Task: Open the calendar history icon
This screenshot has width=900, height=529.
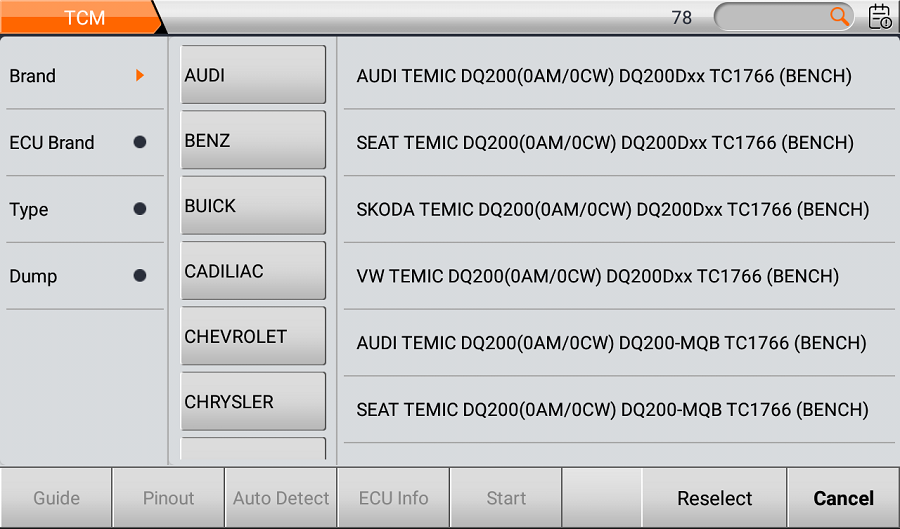Action: tap(880, 16)
